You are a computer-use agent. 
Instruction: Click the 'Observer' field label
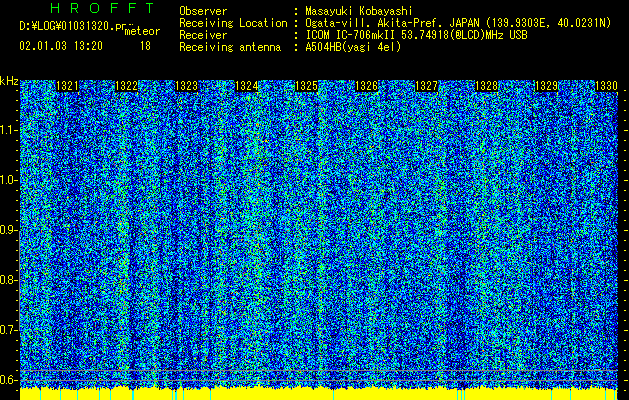[203, 11]
